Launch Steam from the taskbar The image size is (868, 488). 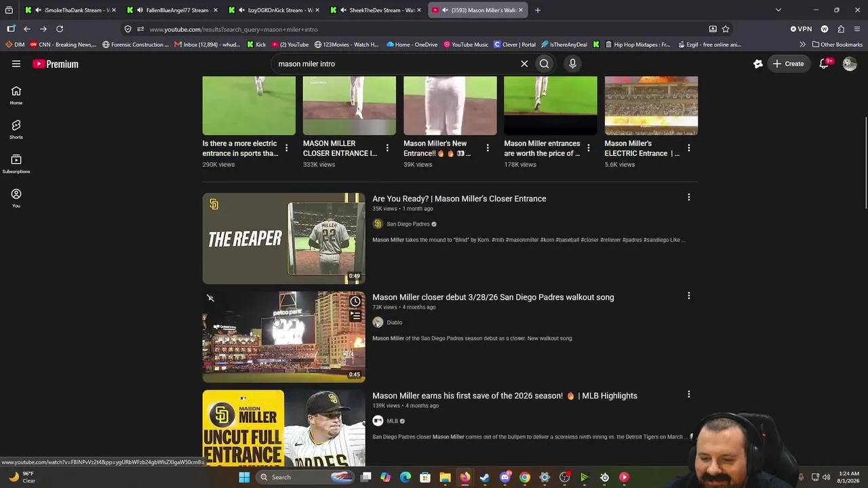point(485,477)
